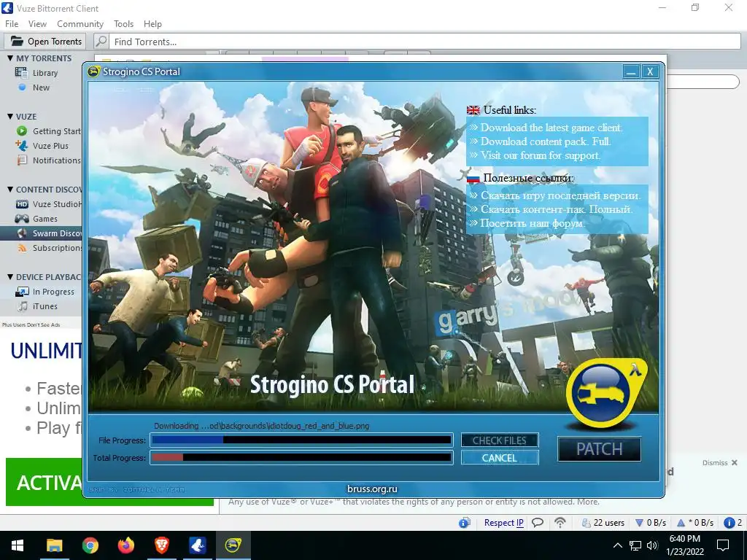Focus the Find Torrents search field

pyautogui.click(x=425, y=42)
